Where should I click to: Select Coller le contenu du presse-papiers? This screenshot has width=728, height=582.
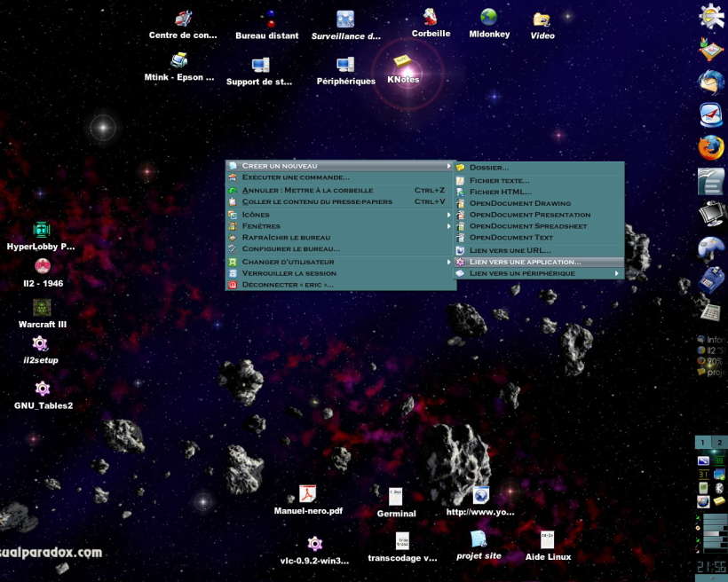341,202
